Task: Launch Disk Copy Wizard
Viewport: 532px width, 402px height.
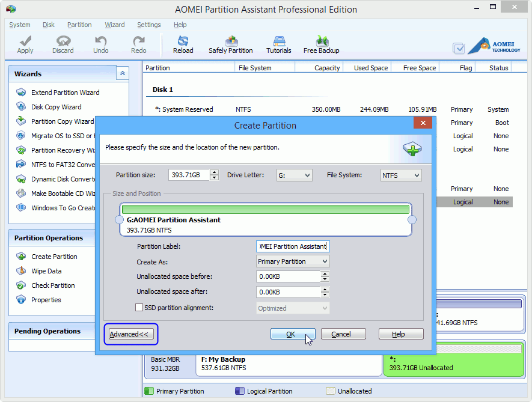Action: pyautogui.click(x=49, y=107)
